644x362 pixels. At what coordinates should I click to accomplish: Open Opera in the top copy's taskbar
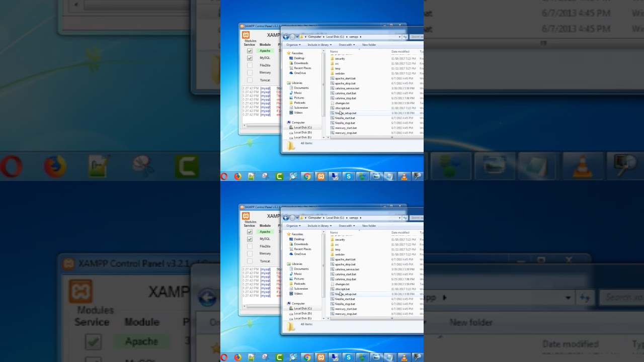click(224, 176)
